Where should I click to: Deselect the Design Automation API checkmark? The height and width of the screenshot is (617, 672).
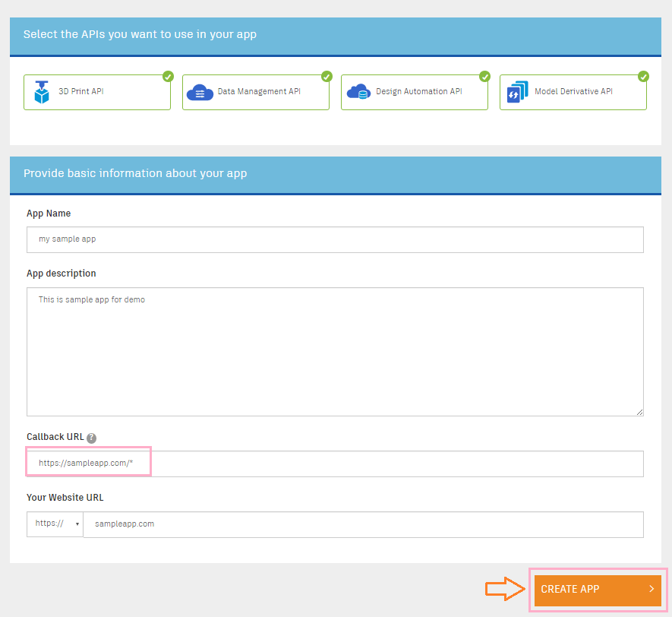484,76
